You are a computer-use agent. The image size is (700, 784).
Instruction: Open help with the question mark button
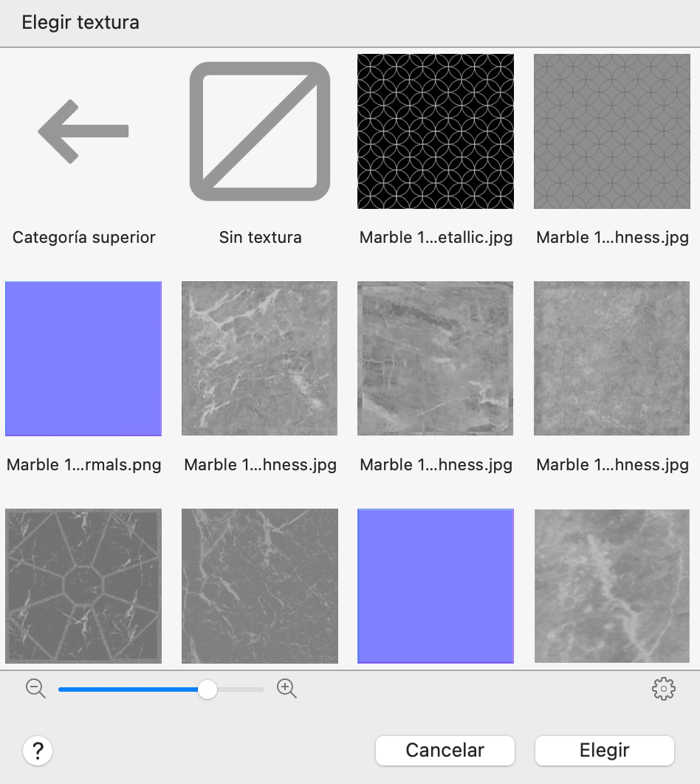pyautogui.click(x=38, y=752)
